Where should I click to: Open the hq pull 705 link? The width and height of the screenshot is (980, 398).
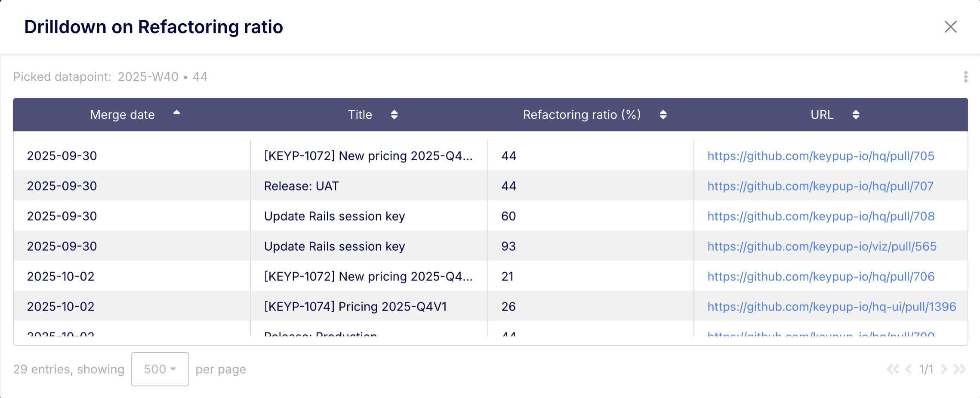click(x=821, y=156)
